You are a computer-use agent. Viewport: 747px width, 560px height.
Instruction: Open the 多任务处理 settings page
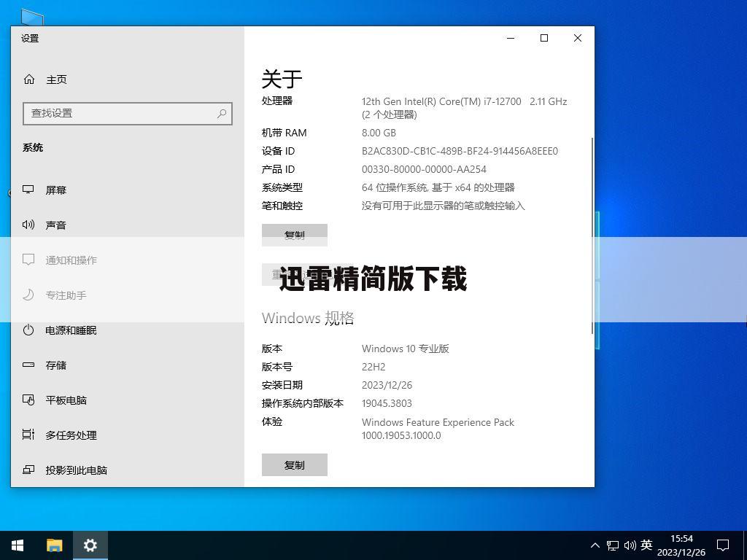(71, 435)
